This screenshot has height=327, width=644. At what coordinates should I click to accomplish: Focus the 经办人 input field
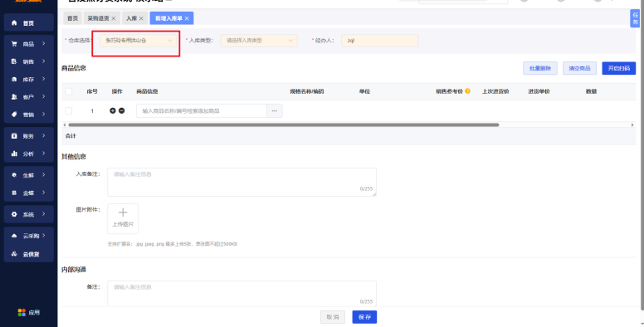tap(380, 41)
